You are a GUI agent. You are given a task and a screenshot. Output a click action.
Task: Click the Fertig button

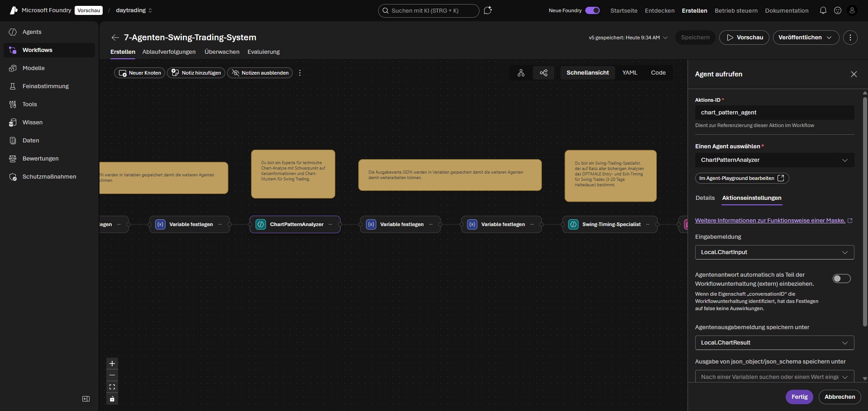click(x=799, y=397)
